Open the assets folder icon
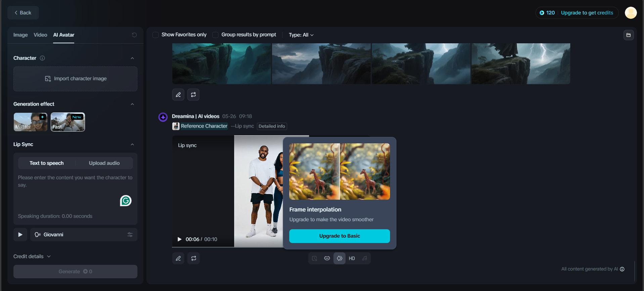The height and width of the screenshot is (291, 644). click(628, 35)
